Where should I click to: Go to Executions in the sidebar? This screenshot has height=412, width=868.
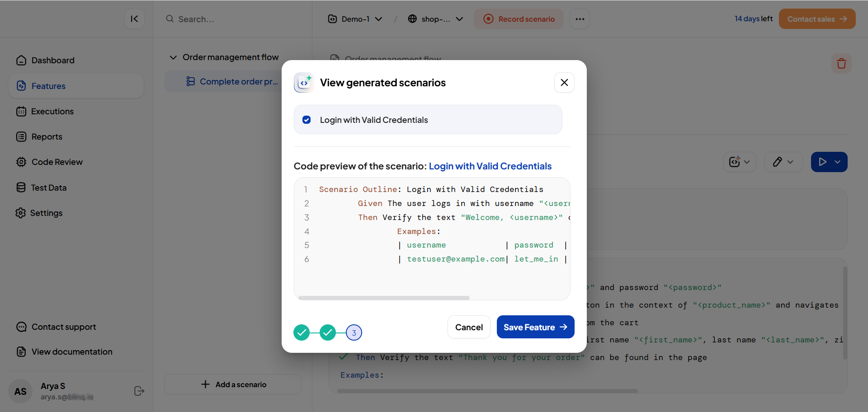(52, 112)
